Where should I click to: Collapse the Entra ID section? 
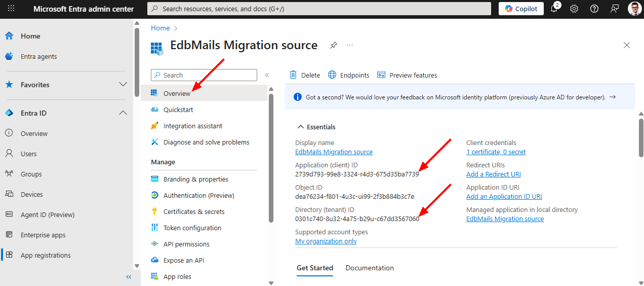coord(123,113)
